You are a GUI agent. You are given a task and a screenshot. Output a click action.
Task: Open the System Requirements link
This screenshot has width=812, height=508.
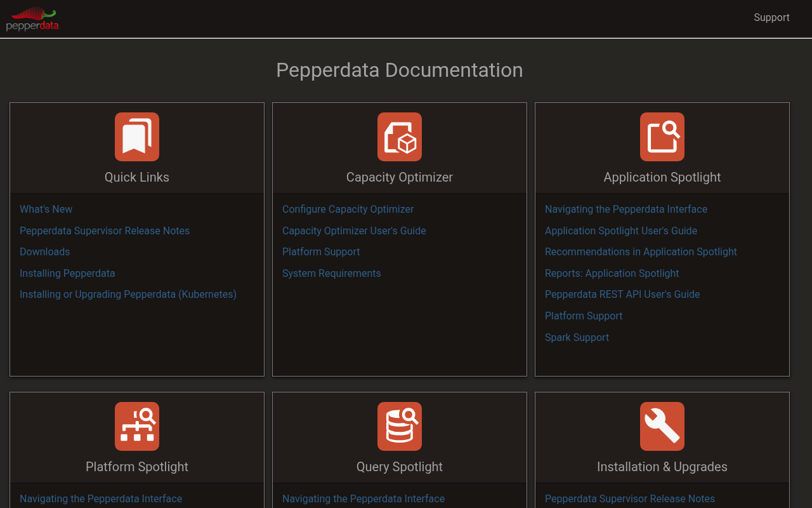click(x=332, y=273)
